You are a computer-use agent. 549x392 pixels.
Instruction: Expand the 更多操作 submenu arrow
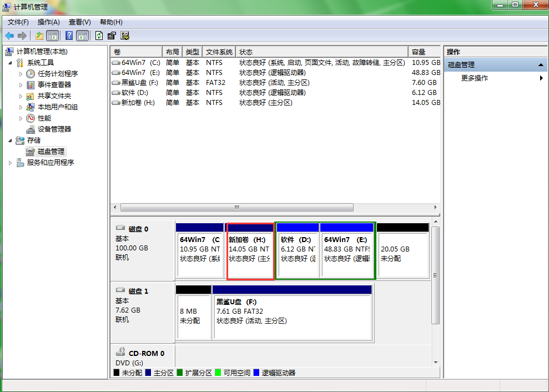coord(541,78)
